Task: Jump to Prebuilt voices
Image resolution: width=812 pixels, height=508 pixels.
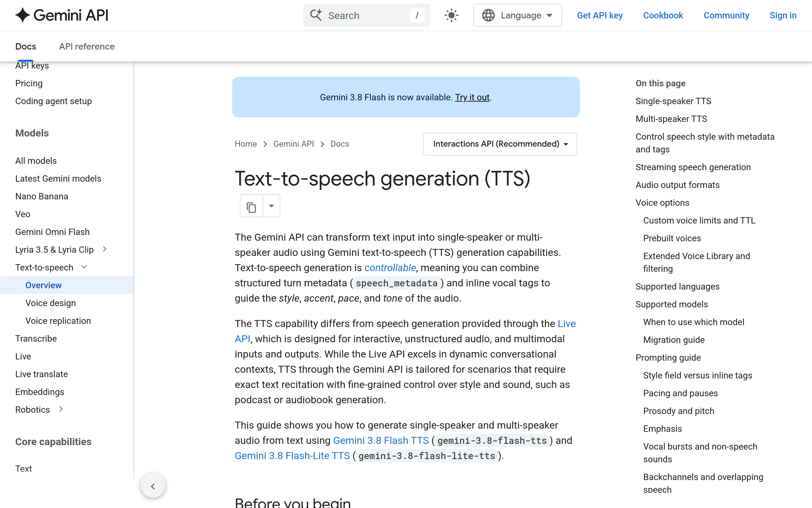Action: [x=672, y=238]
